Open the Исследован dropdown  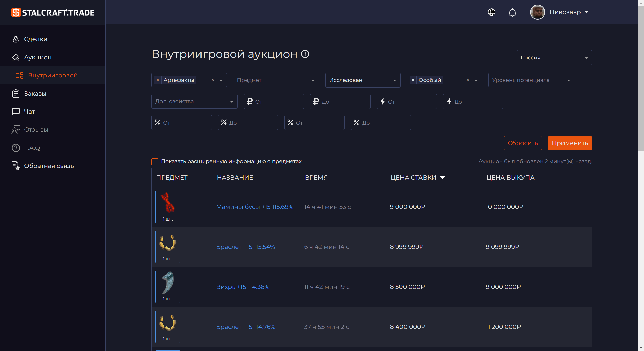pyautogui.click(x=363, y=80)
